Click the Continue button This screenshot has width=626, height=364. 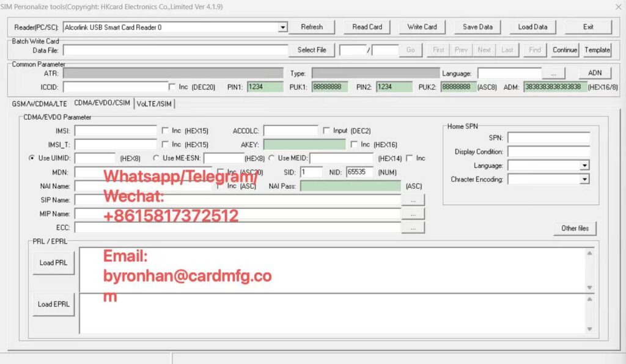565,50
